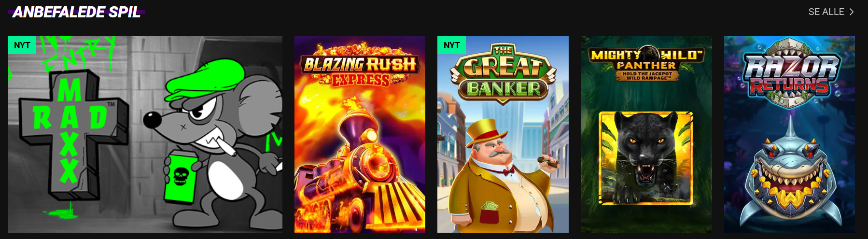Open the Rad Maxx game tile
The width and height of the screenshot is (868, 239).
coord(145,134)
